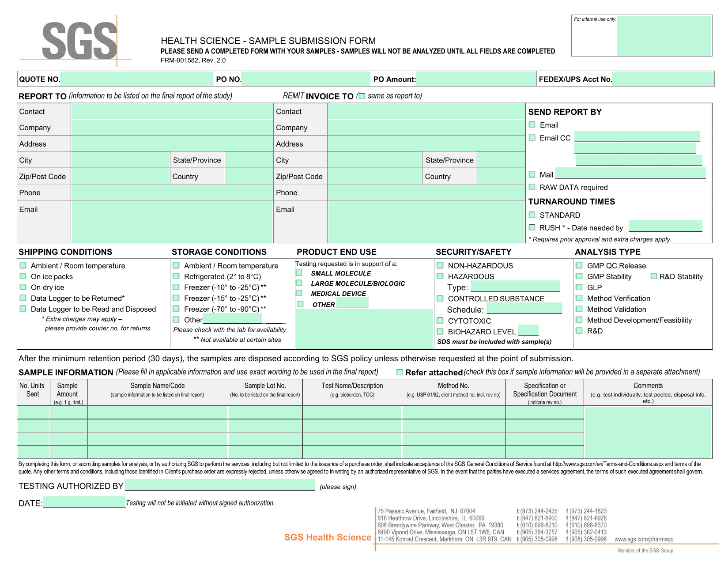Click first row No. Units Sent cell
The width and height of the screenshot is (728, 563).
pyautogui.click(x=33, y=412)
